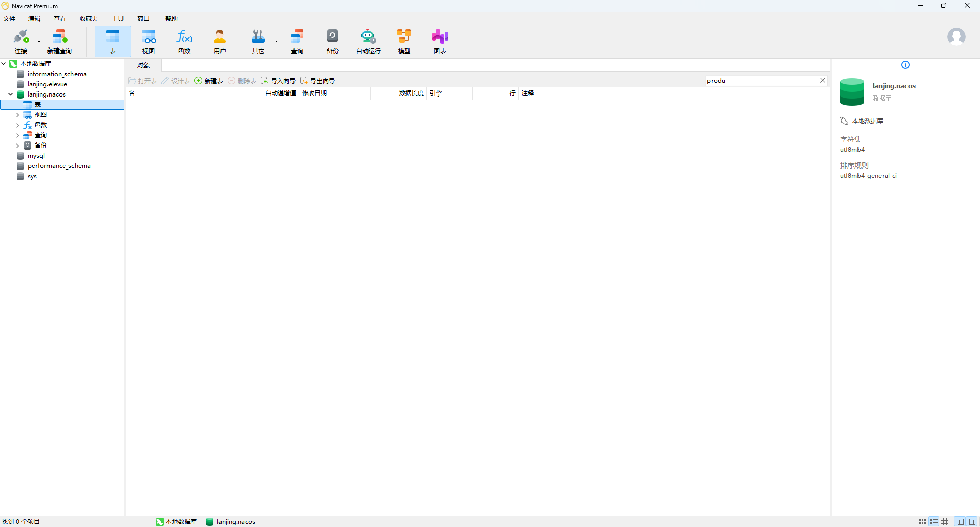
Task: Click the 连接 connection icon
Action: tap(21, 41)
